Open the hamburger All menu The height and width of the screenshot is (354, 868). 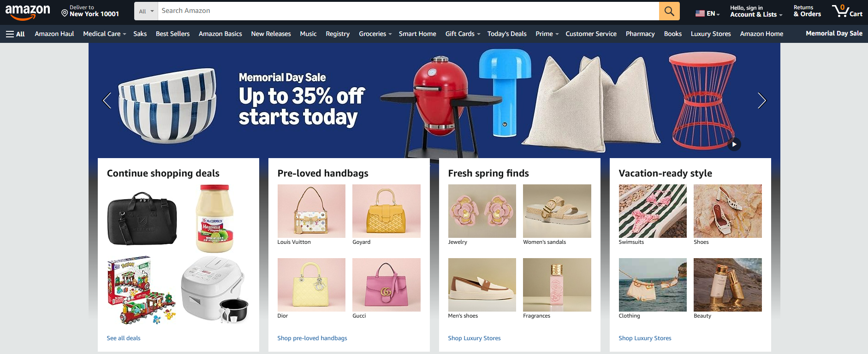15,34
